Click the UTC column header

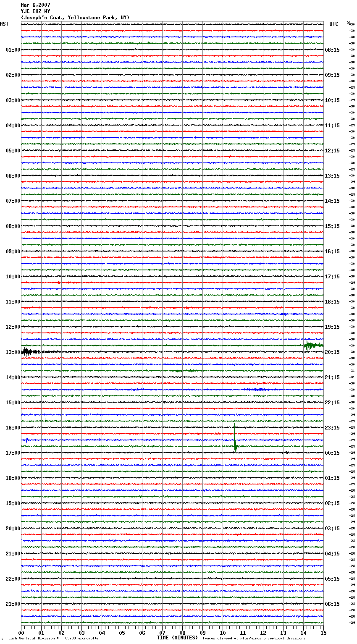click(x=333, y=24)
